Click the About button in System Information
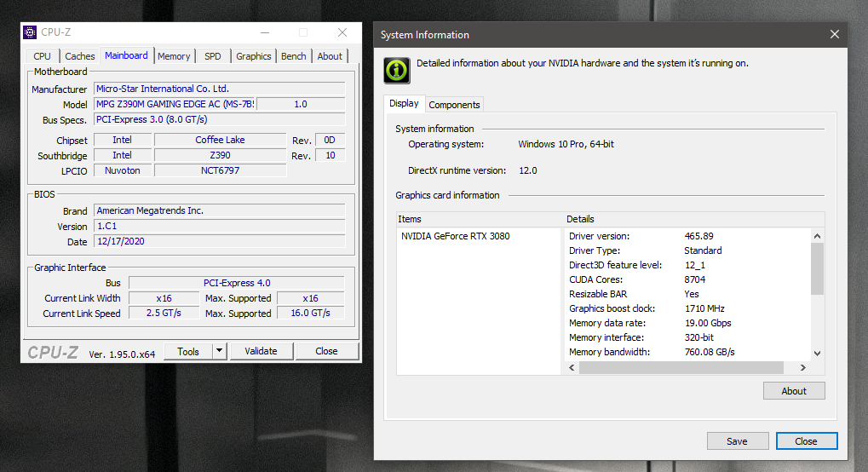This screenshot has height=472, width=868. coord(794,390)
